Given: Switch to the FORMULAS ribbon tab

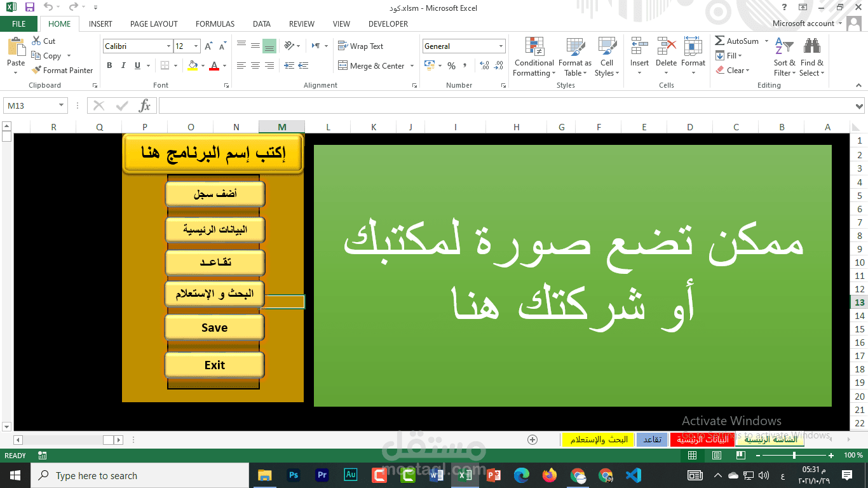Looking at the screenshot, I should coord(214,24).
